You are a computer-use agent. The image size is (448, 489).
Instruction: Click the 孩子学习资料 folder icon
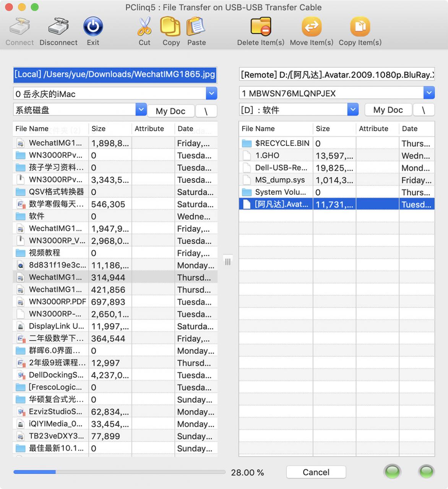coord(20,167)
